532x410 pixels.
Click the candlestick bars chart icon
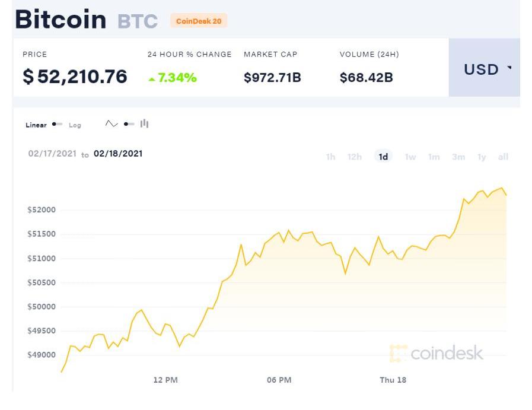click(144, 124)
